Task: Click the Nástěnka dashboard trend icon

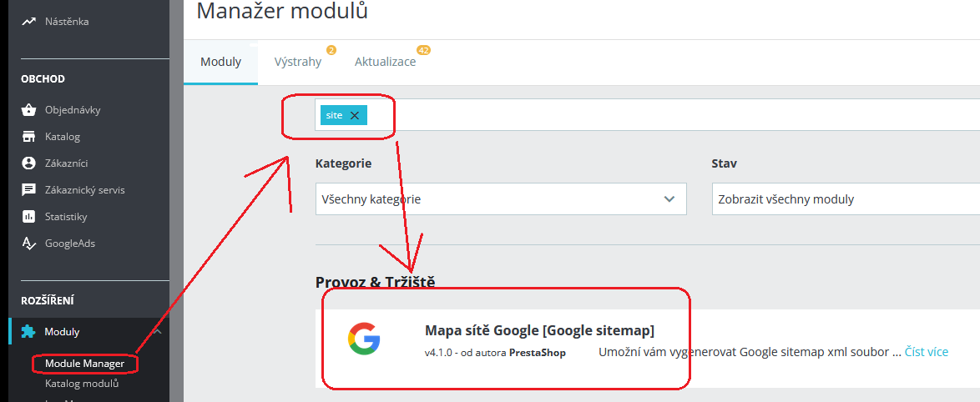Action: tap(28, 22)
